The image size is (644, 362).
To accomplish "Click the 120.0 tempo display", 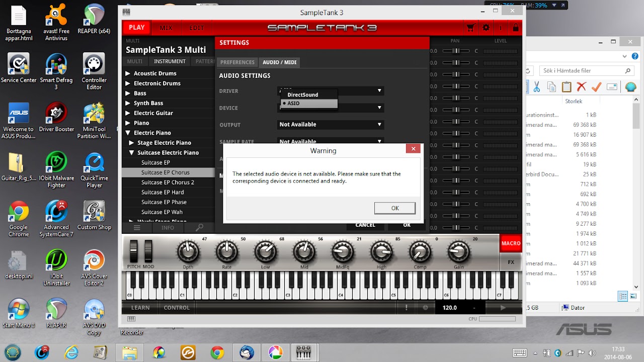I will click(x=450, y=308).
